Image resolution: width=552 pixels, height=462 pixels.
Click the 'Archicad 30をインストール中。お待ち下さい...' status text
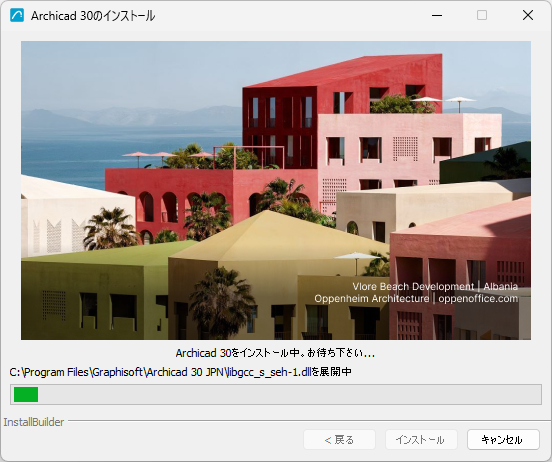[x=275, y=353]
